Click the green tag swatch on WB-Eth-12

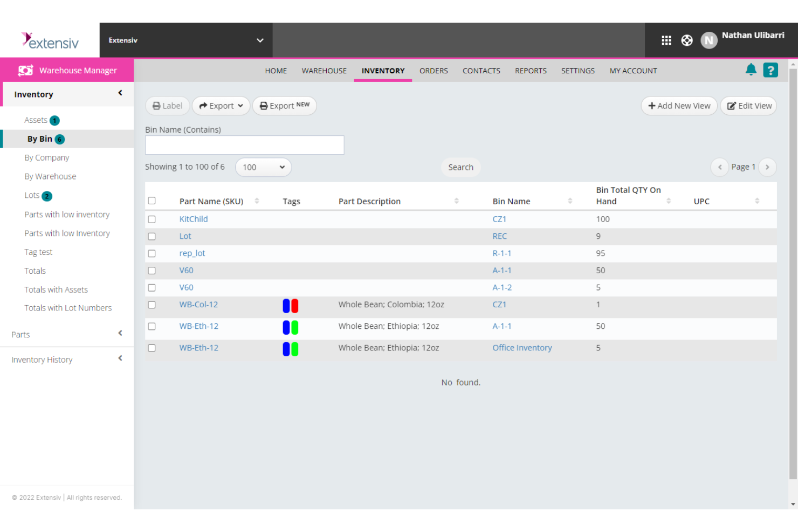(x=294, y=327)
